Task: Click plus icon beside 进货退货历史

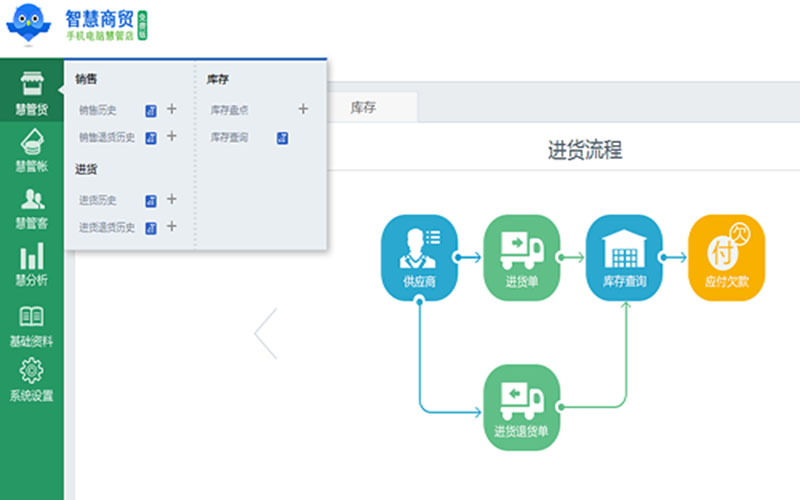Action: [x=171, y=226]
